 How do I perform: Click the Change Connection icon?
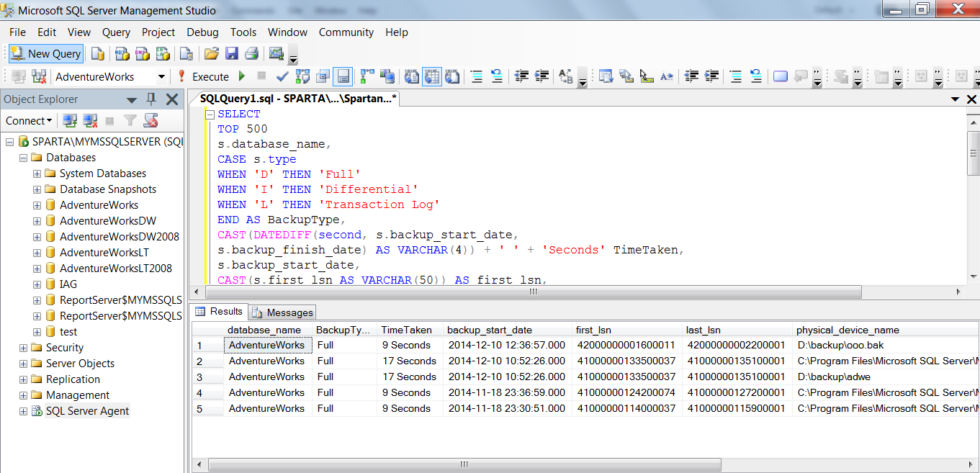coord(39,76)
